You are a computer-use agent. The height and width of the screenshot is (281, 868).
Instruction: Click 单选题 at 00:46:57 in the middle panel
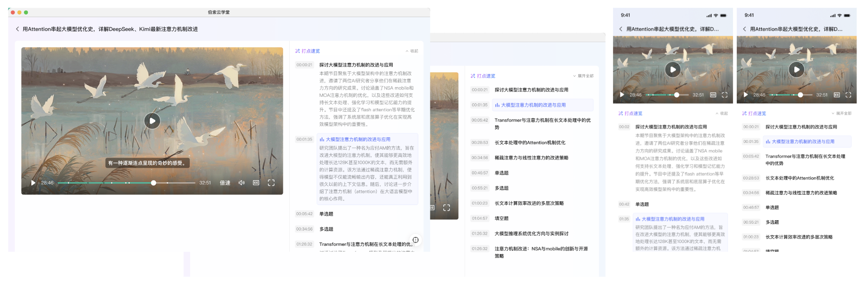tap(502, 173)
